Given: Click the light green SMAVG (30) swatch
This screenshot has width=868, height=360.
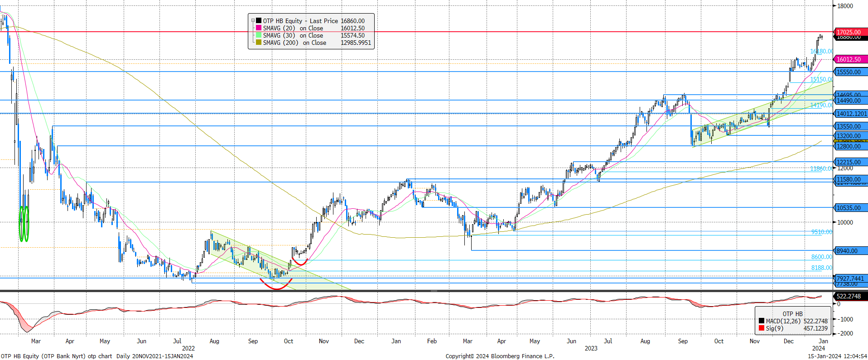Looking at the screenshot, I should [x=259, y=35].
